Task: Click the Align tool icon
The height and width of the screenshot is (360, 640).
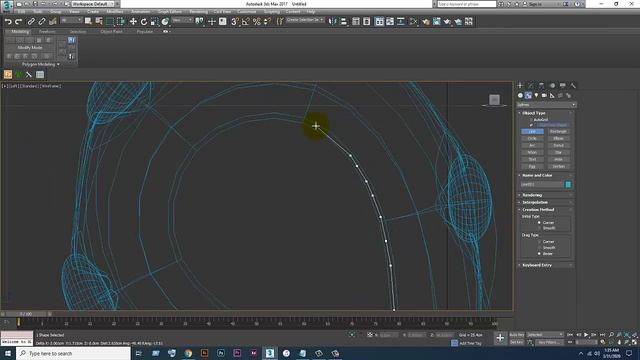Action: click(x=344, y=21)
